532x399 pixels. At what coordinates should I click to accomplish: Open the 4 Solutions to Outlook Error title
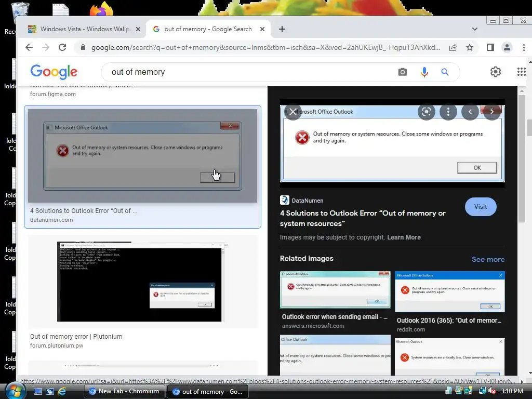point(363,218)
